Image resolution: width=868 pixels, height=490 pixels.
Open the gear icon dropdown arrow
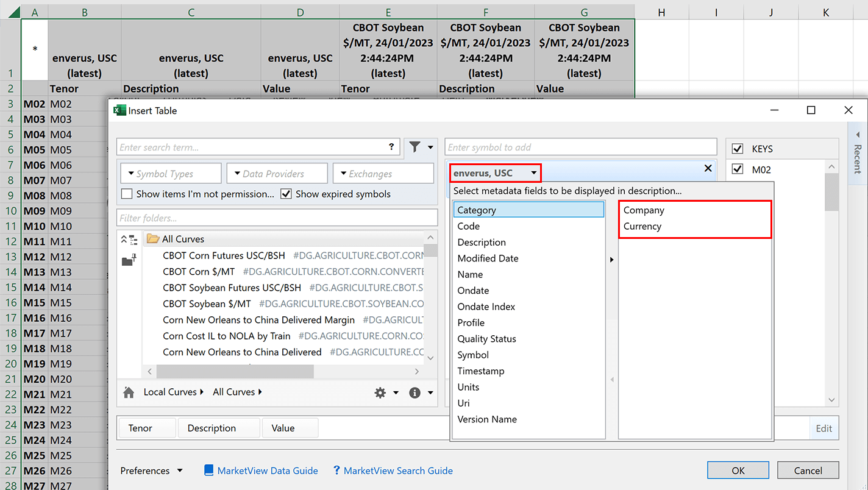click(396, 393)
